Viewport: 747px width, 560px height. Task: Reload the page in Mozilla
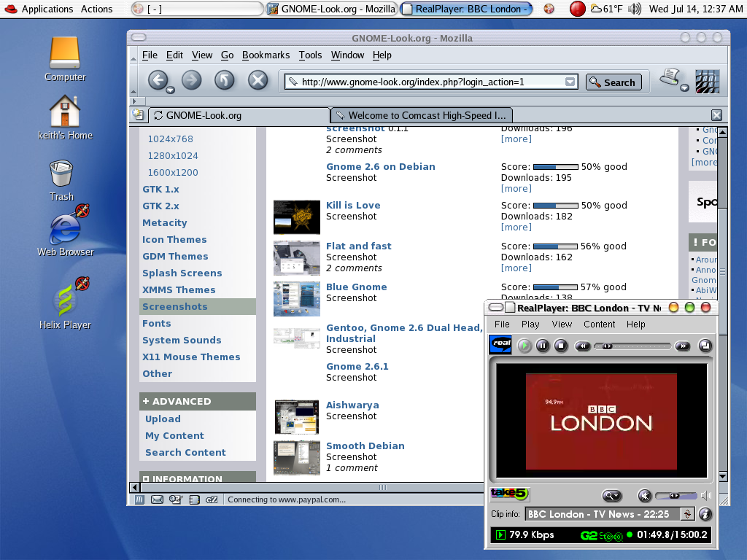pos(225,80)
